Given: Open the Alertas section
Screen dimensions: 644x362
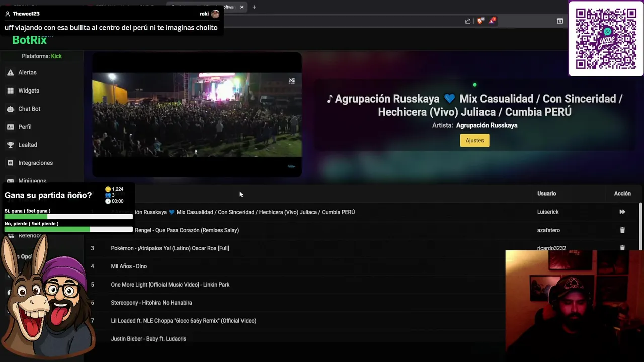Looking at the screenshot, I should (27, 72).
